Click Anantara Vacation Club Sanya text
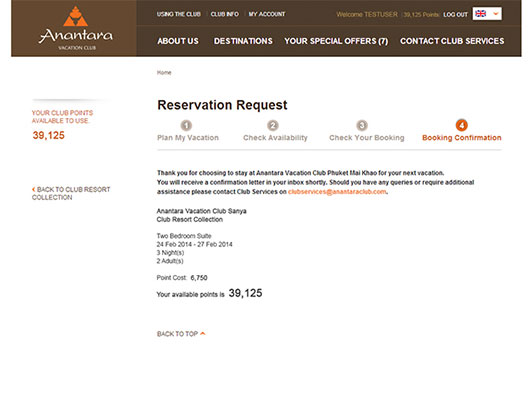Viewport: 530px width, 395px height. [201, 211]
